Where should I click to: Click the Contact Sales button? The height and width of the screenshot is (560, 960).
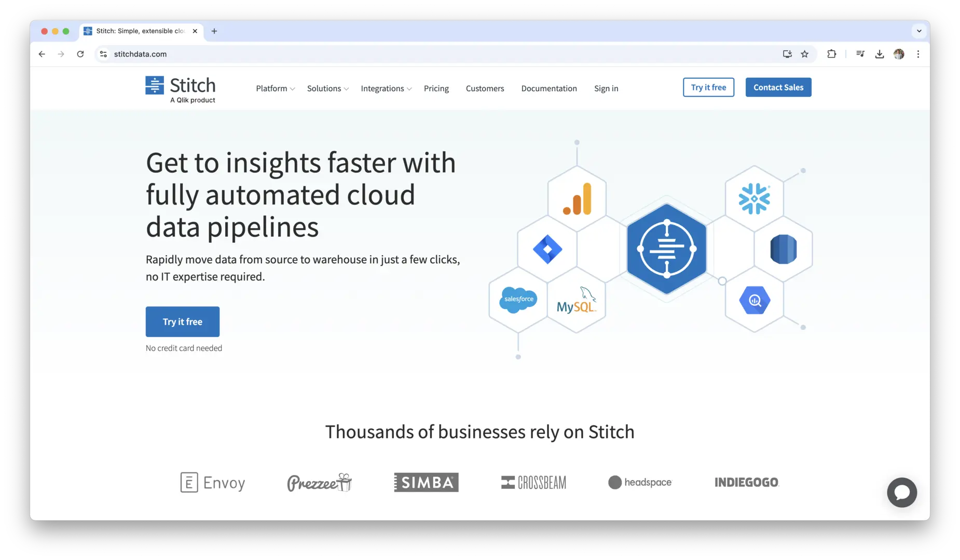coord(778,88)
